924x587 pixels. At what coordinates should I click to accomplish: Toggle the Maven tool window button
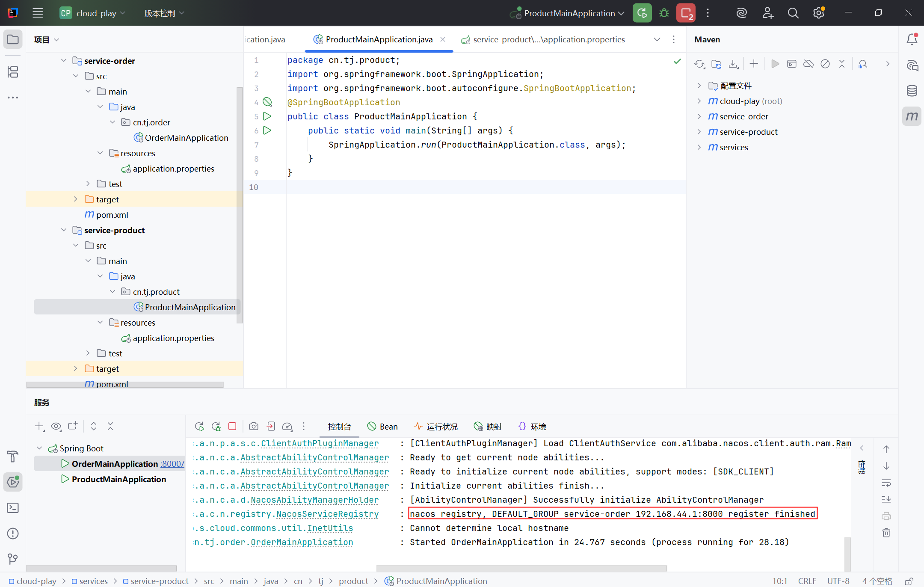(912, 116)
